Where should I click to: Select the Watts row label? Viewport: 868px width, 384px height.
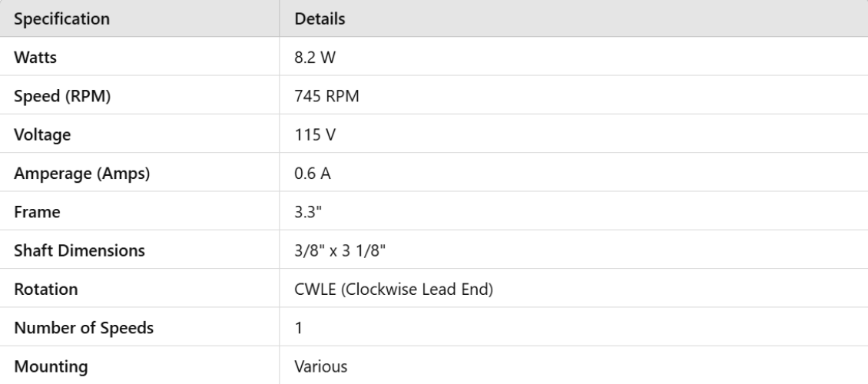coord(34,56)
